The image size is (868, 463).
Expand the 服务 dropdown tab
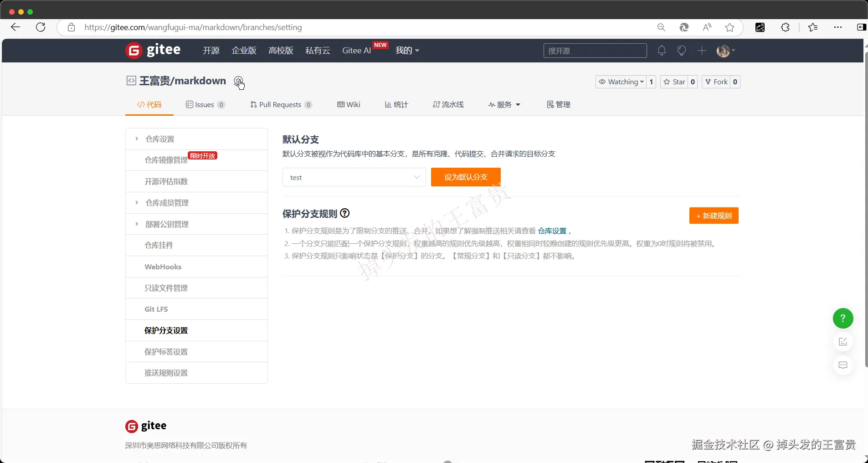tap(504, 105)
